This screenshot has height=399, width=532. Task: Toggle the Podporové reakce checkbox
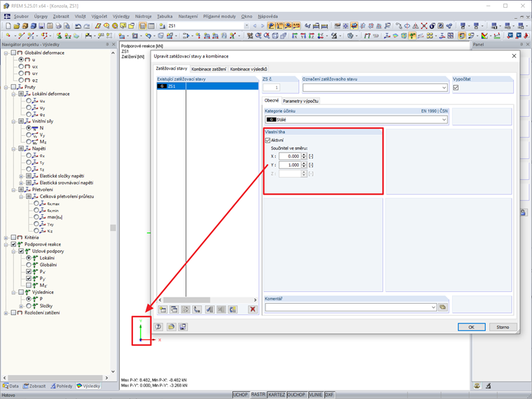[x=13, y=244]
